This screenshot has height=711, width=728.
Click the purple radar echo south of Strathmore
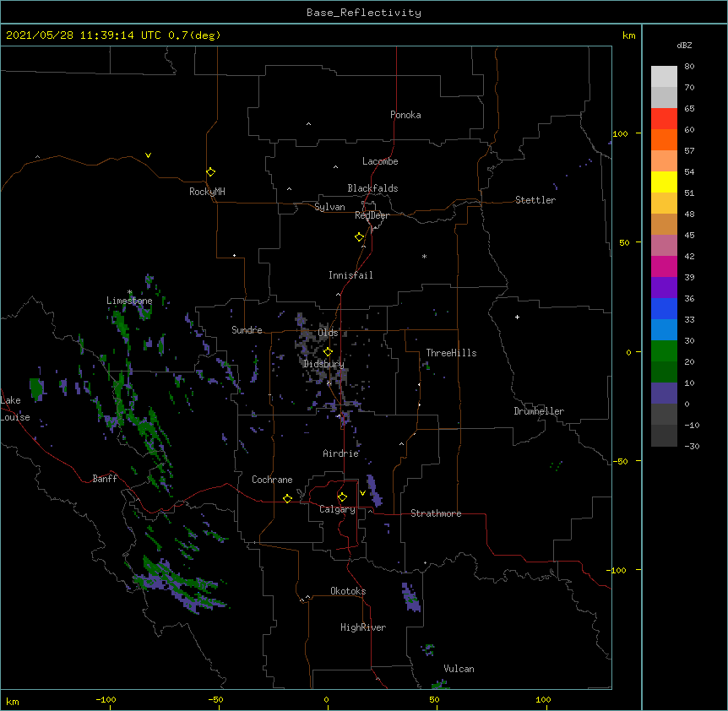(411, 597)
